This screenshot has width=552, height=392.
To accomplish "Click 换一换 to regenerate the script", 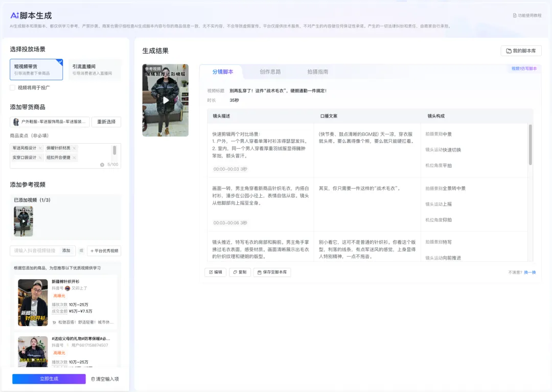I will coord(530,272).
